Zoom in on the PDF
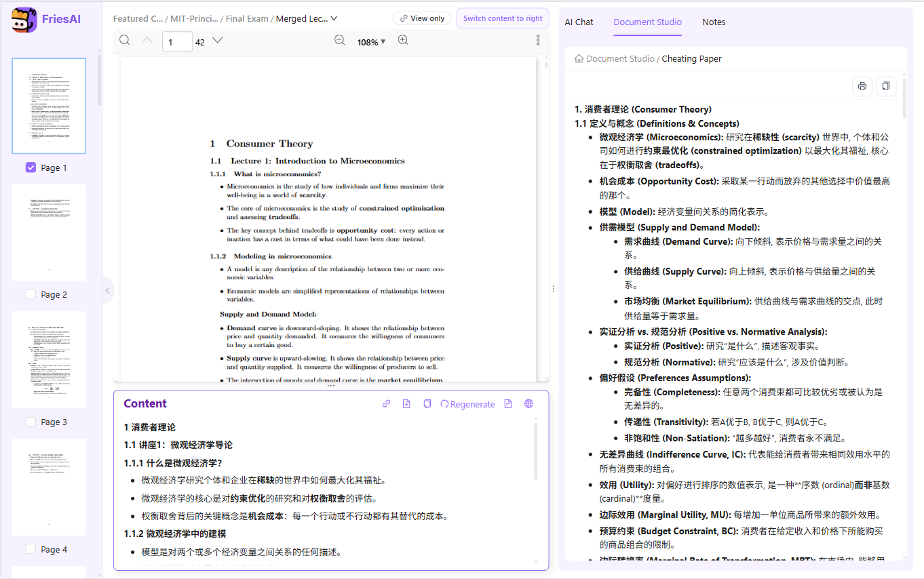Viewport: 924px width, 579px height. click(403, 41)
